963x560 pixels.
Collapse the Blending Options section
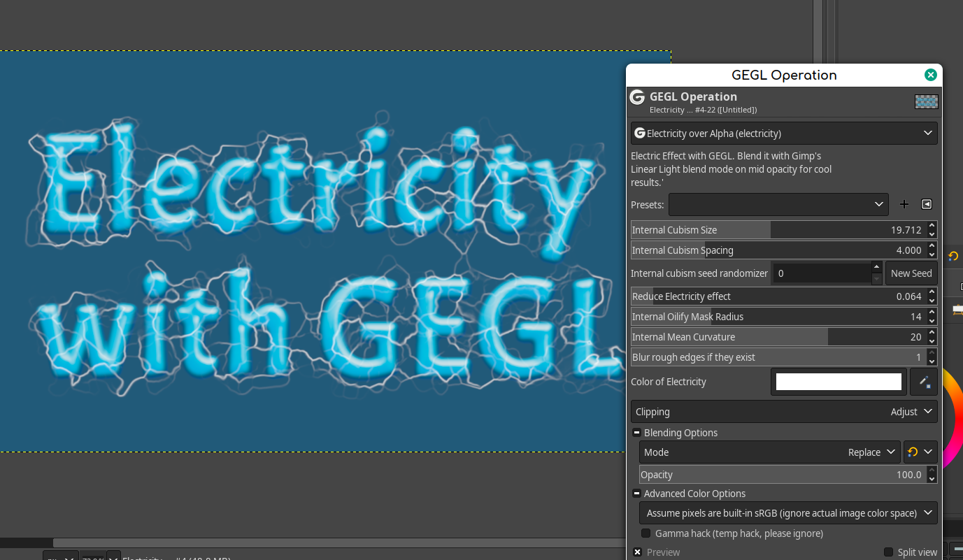click(636, 433)
